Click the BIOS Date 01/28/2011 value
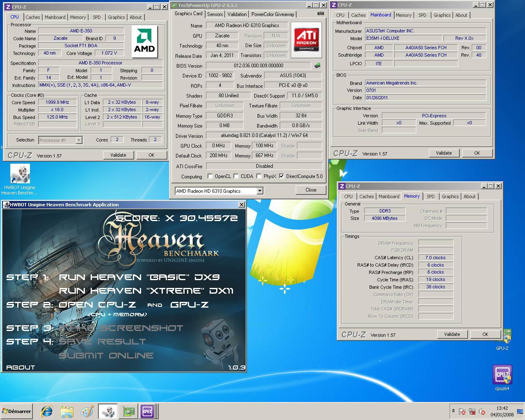The width and height of the screenshot is (525, 420). click(x=426, y=98)
